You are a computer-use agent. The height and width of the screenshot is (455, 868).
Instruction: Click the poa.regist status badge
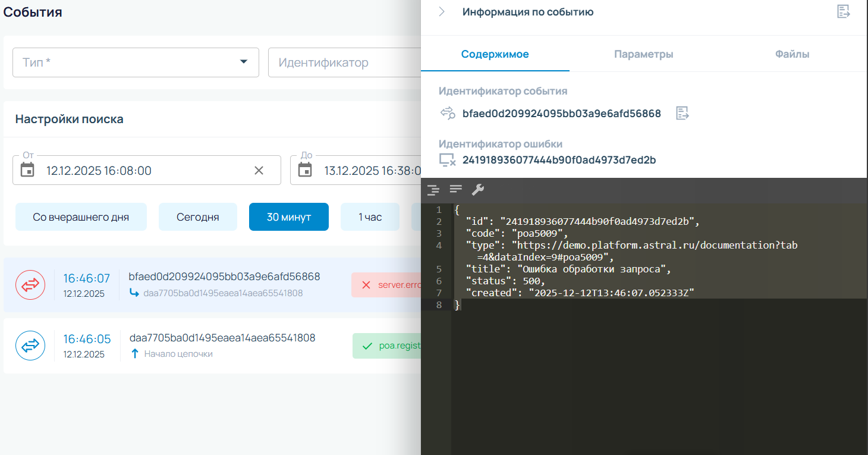click(x=387, y=346)
